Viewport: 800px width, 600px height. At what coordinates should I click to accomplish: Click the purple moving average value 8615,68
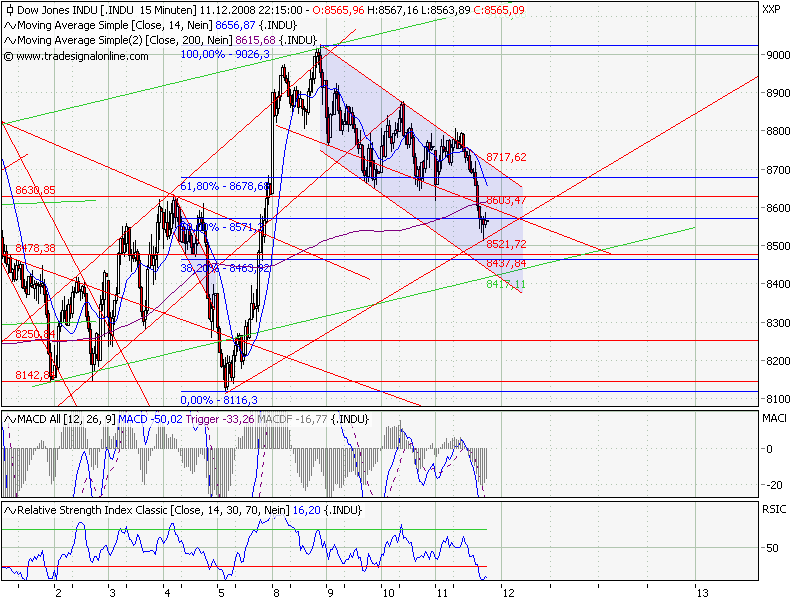coord(255,40)
